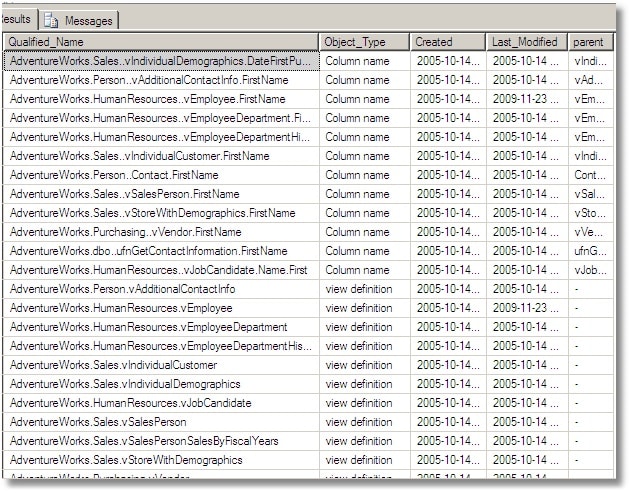Click the Last_Modified column header
The height and width of the screenshot is (493, 630).
pyautogui.click(x=527, y=42)
